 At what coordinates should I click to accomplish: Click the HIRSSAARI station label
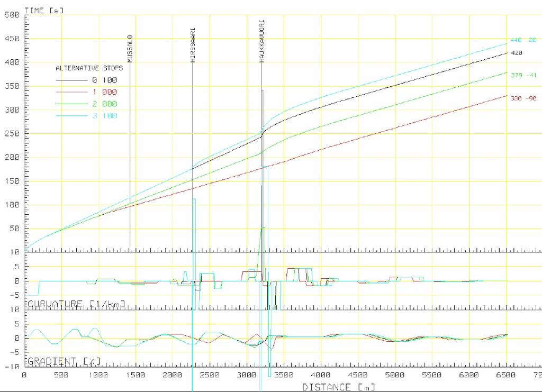(193, 45)
